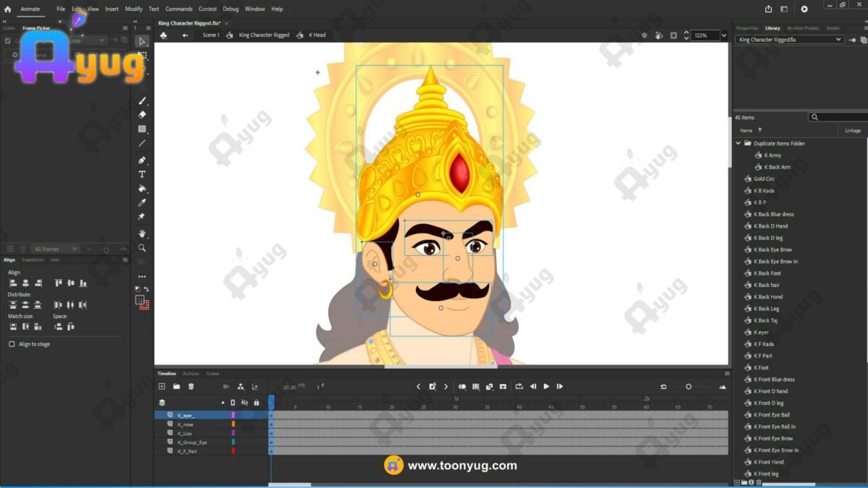The width and height of the screenshot is (868, 488).
Task: Open the Modify menu
Action: 134,9
